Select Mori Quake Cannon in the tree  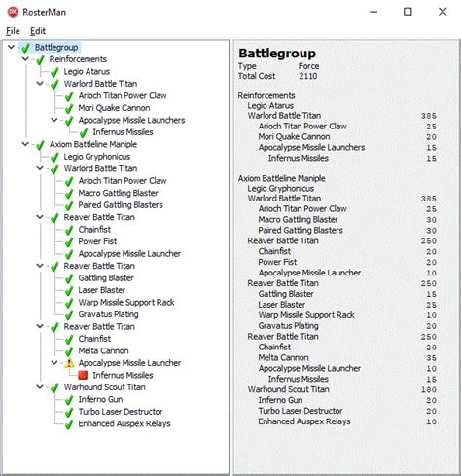pos(114,108)
